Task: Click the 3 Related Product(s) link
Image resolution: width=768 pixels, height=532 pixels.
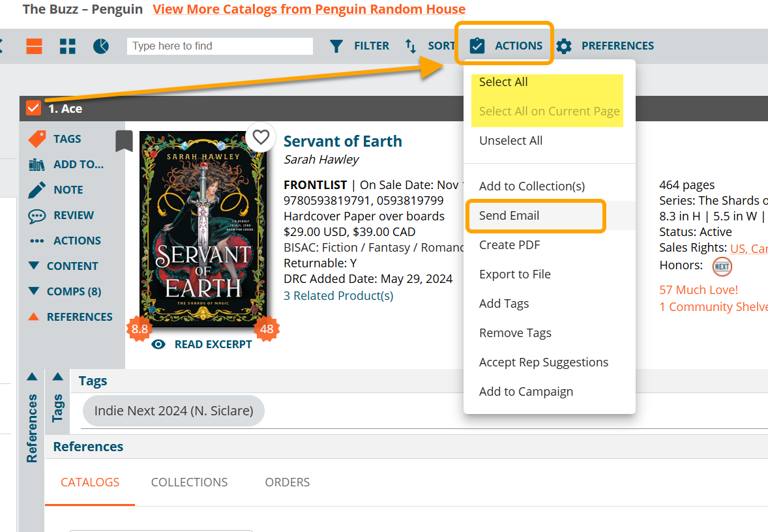Action: 338,296
